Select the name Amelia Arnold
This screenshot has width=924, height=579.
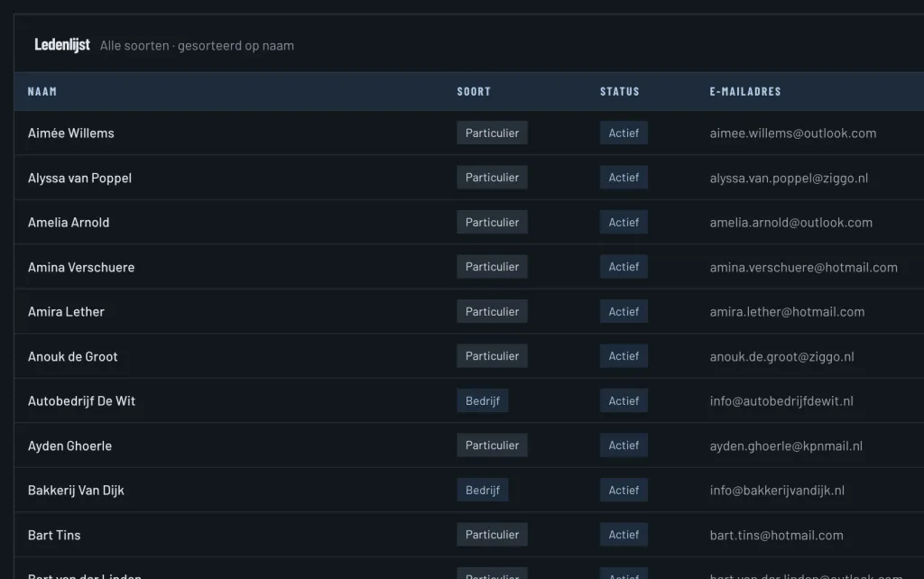[69, 223]
